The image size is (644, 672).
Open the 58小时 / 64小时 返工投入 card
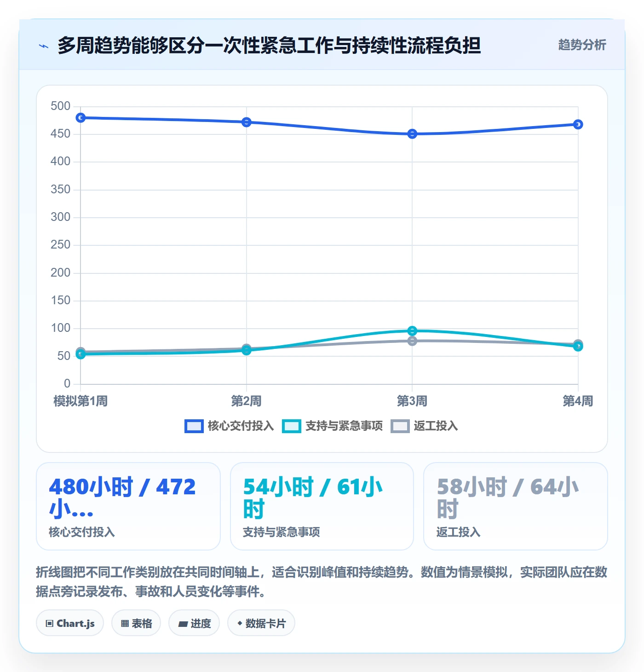click(516, 506)
